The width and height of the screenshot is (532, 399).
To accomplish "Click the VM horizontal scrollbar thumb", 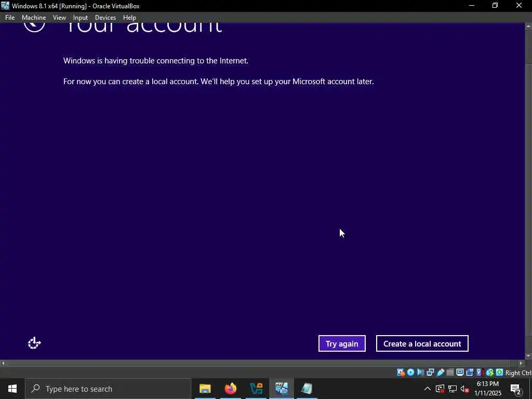I will 259,363.
